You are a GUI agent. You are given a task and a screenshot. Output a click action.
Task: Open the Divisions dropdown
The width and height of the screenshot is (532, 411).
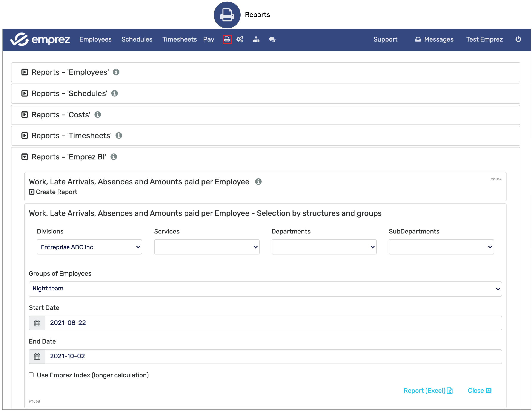click(x=89, y=247)
